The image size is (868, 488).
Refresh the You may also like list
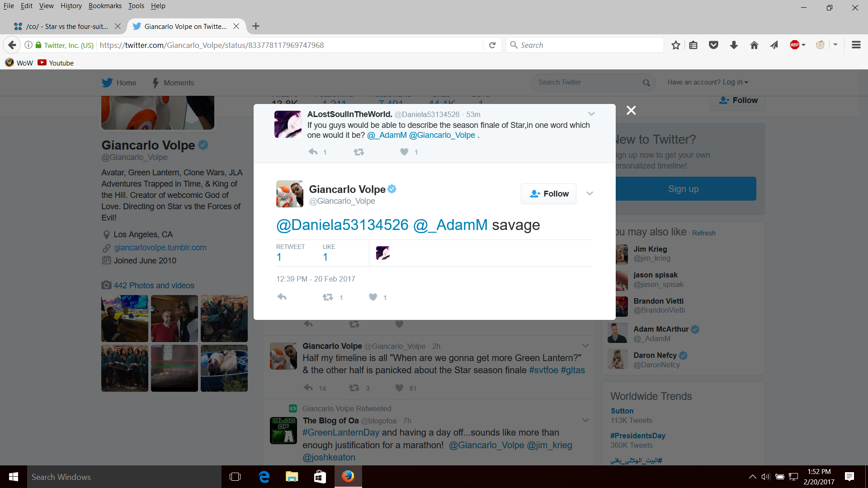[x=703, y=233]
